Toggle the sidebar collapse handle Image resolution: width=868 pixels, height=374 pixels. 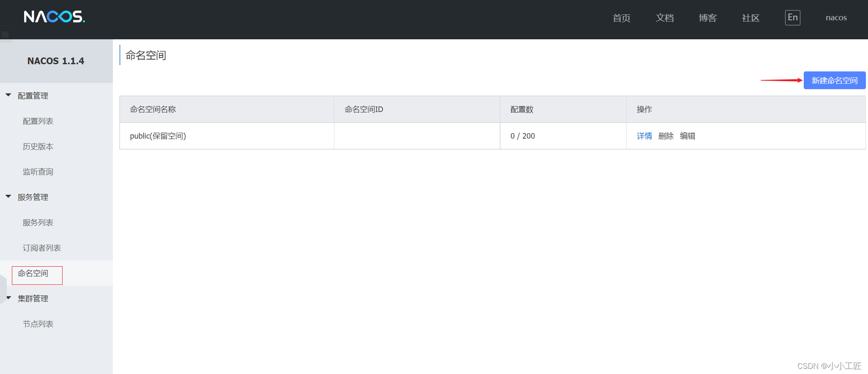[x=3, y=289]
